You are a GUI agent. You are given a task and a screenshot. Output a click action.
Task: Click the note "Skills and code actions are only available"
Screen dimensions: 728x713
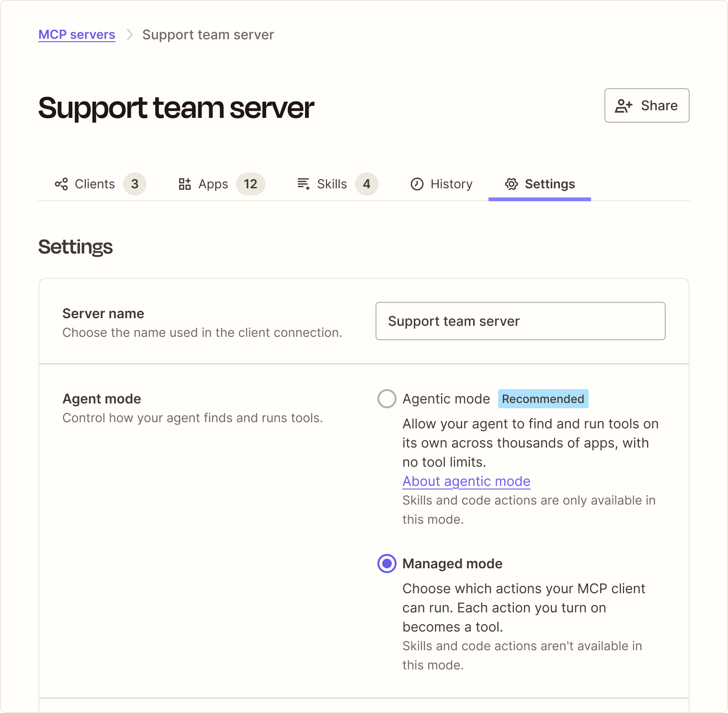tap(529, 510)
